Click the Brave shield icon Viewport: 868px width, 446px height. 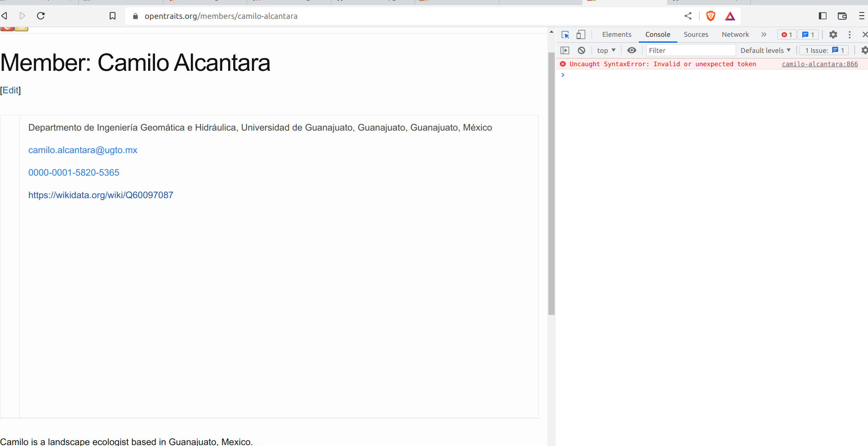711,16
